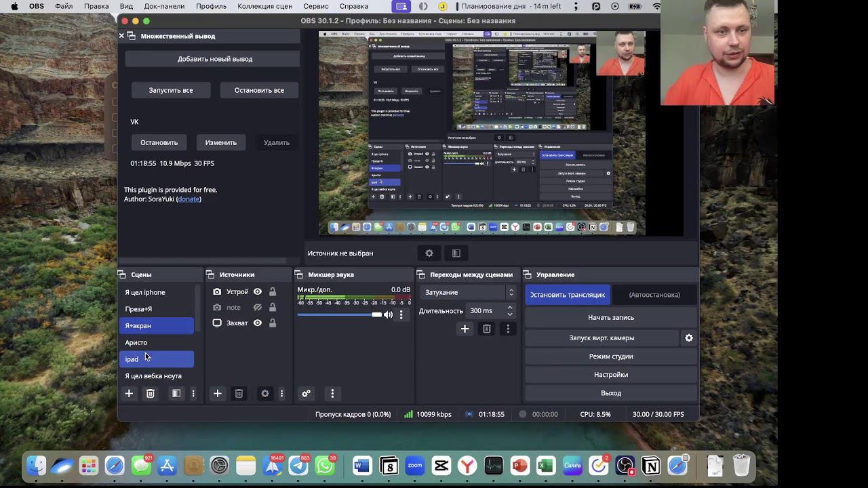Open the donate link
Screen dimensions: 868x488
point(189,199)
